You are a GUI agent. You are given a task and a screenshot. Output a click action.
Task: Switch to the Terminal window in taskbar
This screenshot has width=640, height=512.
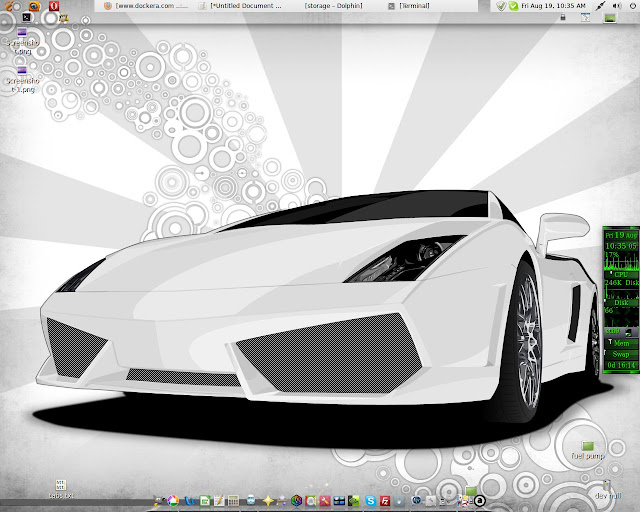(x=409, y=6)
